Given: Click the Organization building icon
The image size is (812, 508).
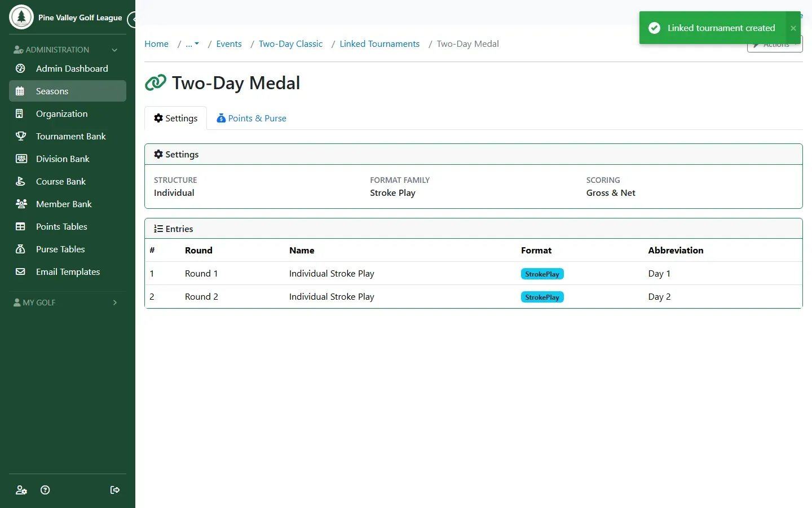Looking at the screenshot, I should click(x=20, y=113).
